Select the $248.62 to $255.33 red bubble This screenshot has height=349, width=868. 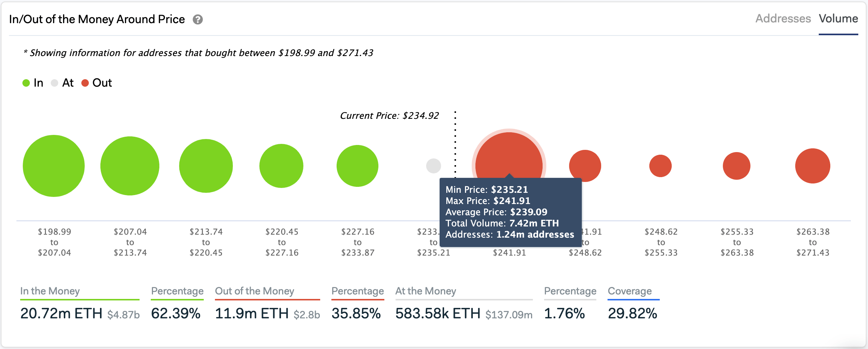click(661, 166)
